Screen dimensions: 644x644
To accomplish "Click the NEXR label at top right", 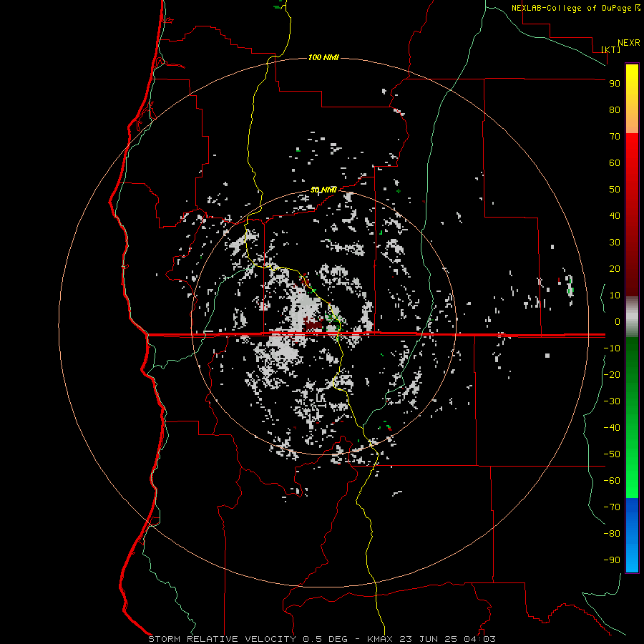I will coord(629,43).
